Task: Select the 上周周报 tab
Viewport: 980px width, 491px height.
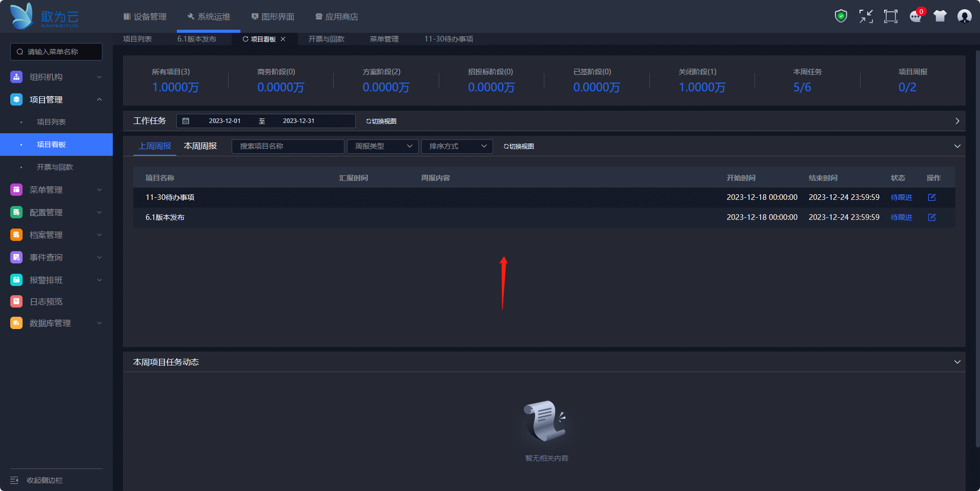Action: point(155,146)
